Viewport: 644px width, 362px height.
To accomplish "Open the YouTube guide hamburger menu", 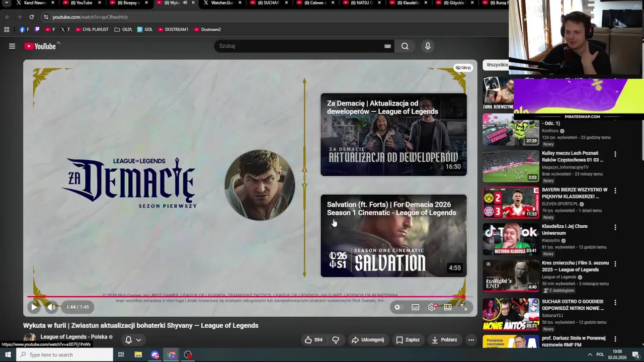I will [12, 46].
